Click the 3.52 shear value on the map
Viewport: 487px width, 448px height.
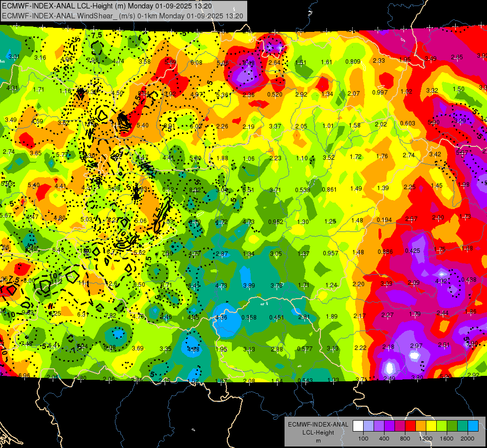(x=329, y=157)
